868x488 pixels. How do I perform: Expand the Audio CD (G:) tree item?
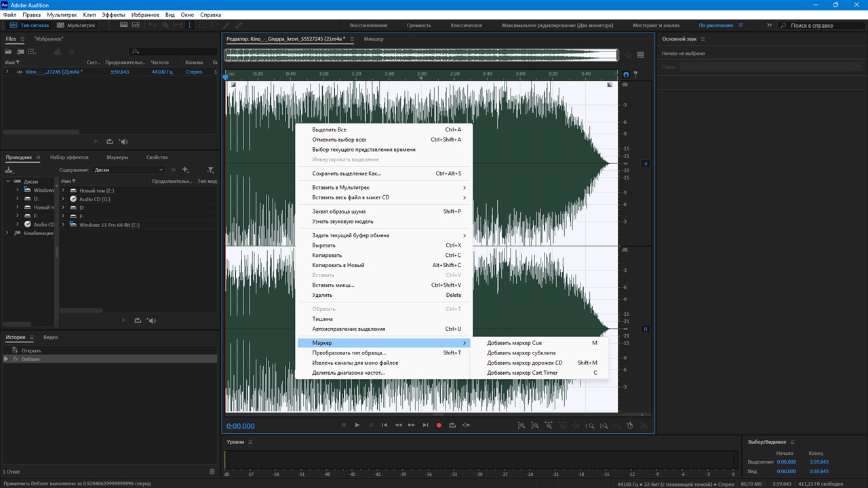(63, 199)
